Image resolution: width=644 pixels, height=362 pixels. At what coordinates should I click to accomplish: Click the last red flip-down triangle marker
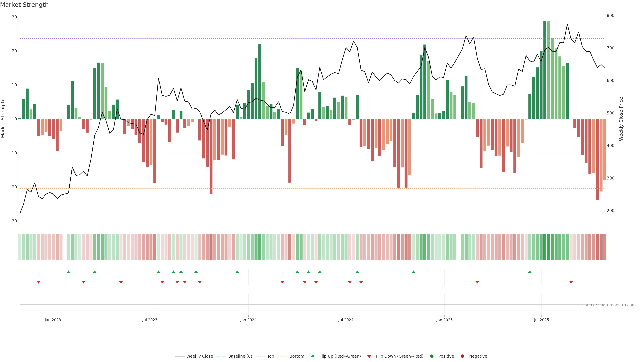pyautogui.click(x=571, y=282)
